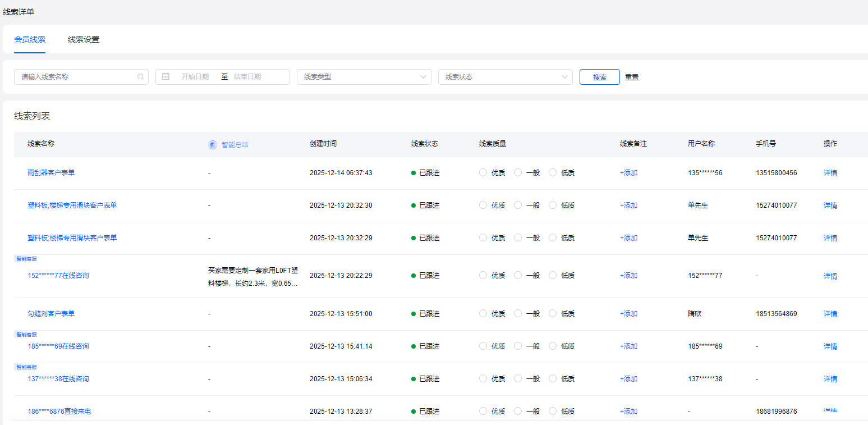
Task: Click the 智能总结 icon in table header
Action: point(213,144)
